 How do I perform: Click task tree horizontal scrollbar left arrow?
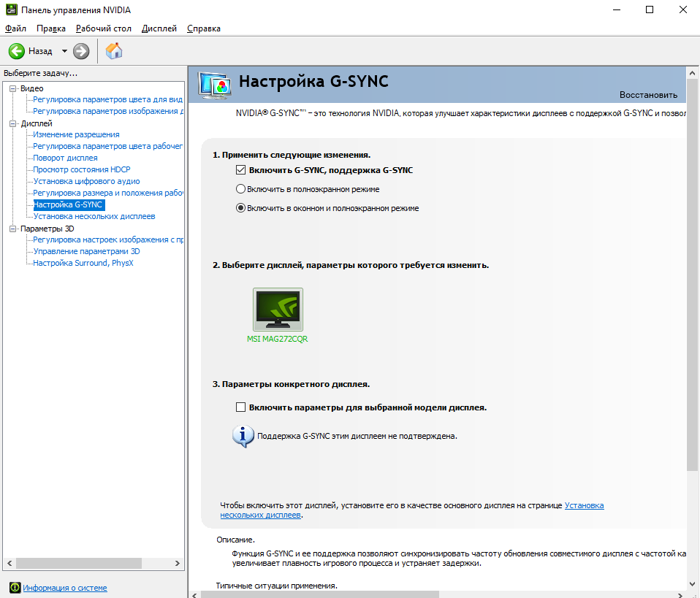pos(9,563)
